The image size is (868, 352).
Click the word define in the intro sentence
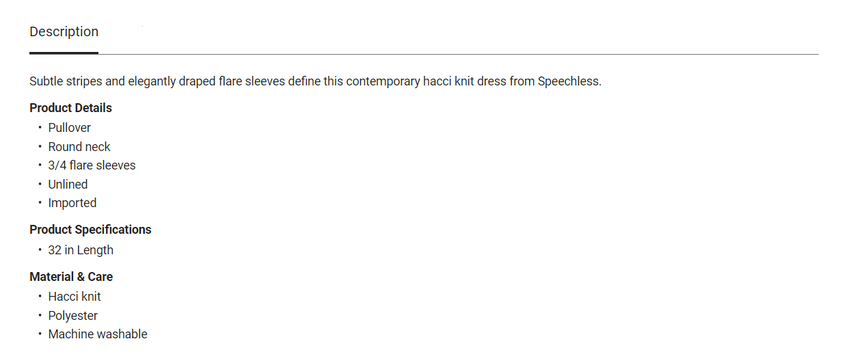[303, 81]
